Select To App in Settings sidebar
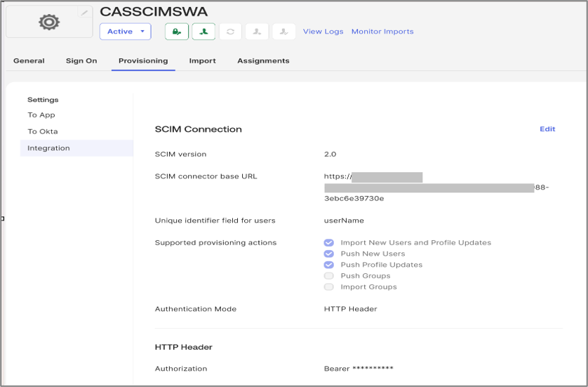This screenshot has height=387, width=588. pos(41,115)
